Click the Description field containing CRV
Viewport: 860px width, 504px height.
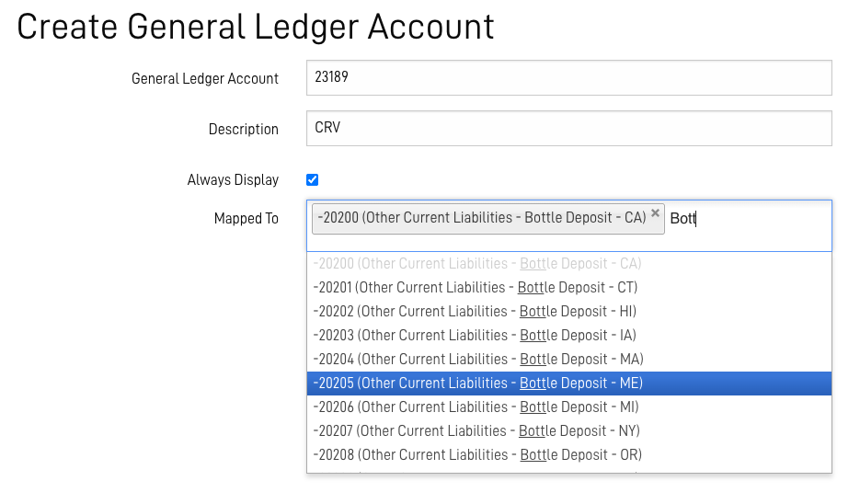coord(568,129)
